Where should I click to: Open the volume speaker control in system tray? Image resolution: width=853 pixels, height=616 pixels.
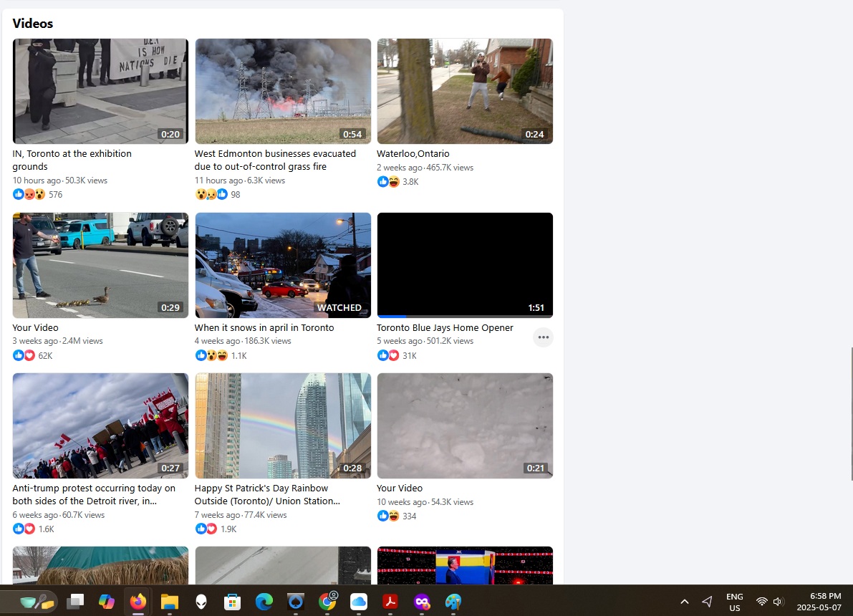(x=778, y=601)
